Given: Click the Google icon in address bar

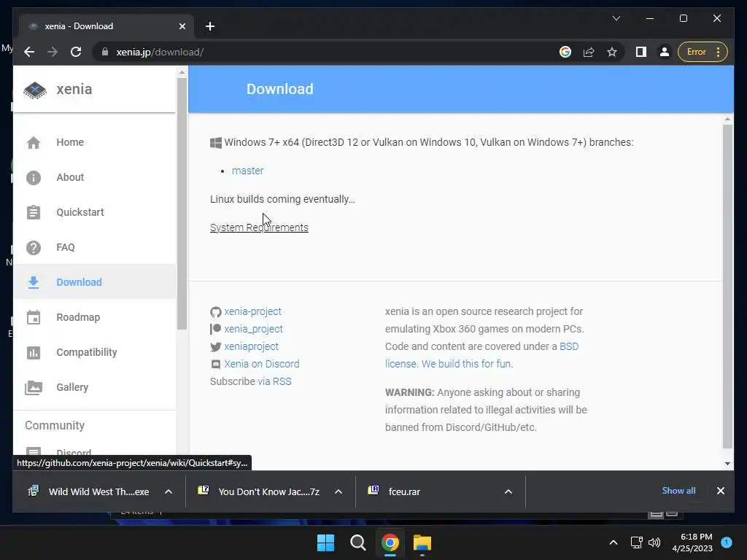Looking at the screenshot, I should click(x=565, y=52).
